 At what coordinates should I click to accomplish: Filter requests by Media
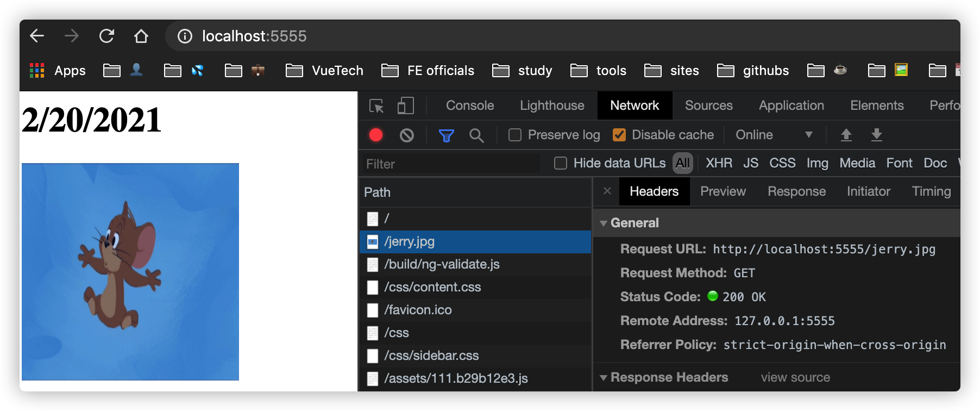click(857, 163)
